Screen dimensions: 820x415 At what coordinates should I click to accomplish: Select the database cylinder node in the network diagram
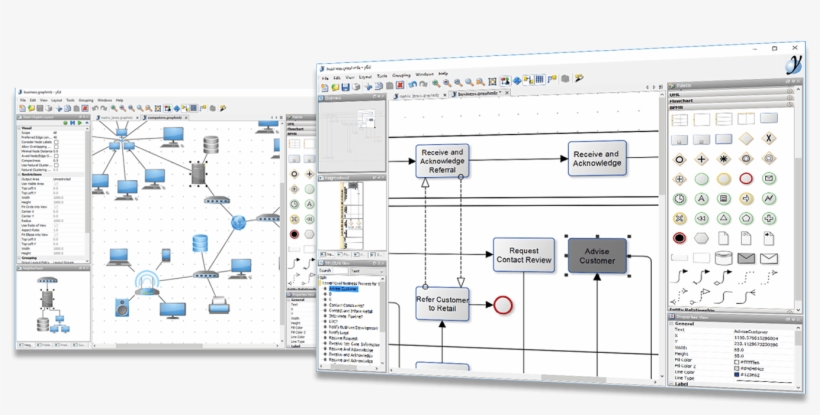(x=210, y=144)
